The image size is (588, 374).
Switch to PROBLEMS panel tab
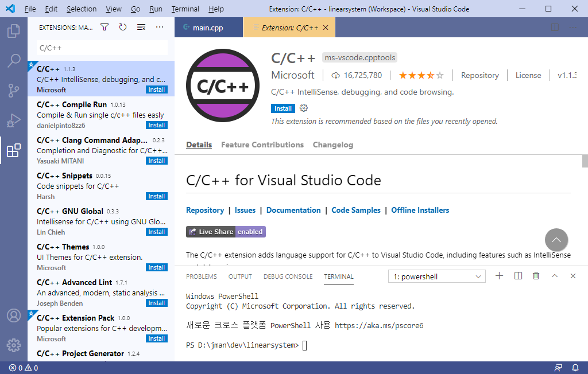(202, 276)
